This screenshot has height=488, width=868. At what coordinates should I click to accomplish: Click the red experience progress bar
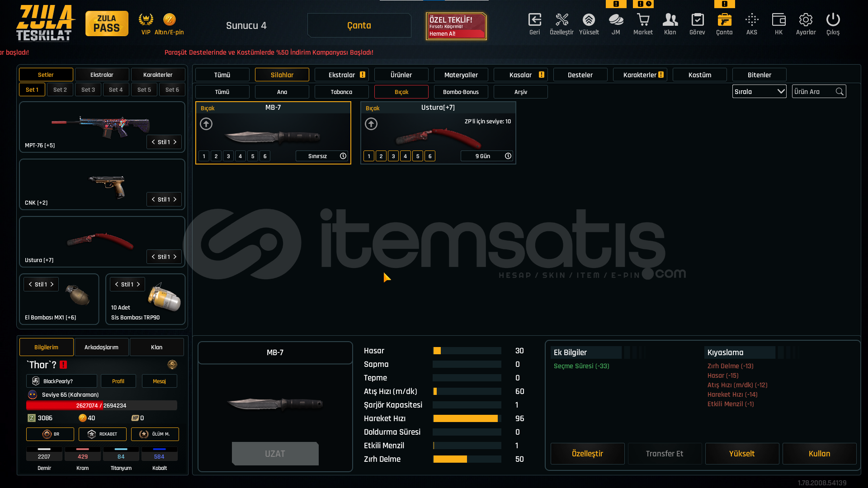[102, 405]
